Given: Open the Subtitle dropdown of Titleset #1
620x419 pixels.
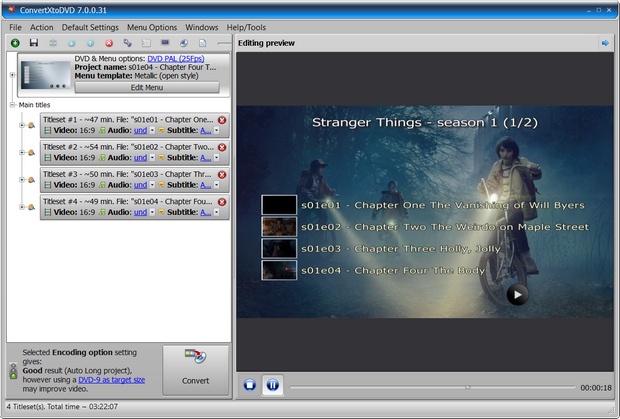Looking at the screenshot, I should coord(217,130).
